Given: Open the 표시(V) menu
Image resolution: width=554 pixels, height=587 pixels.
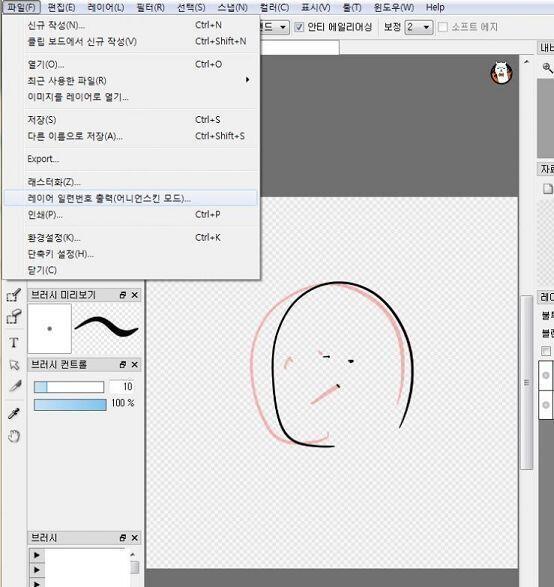Looking at the screenshot, I should click(x=316, y=7).
